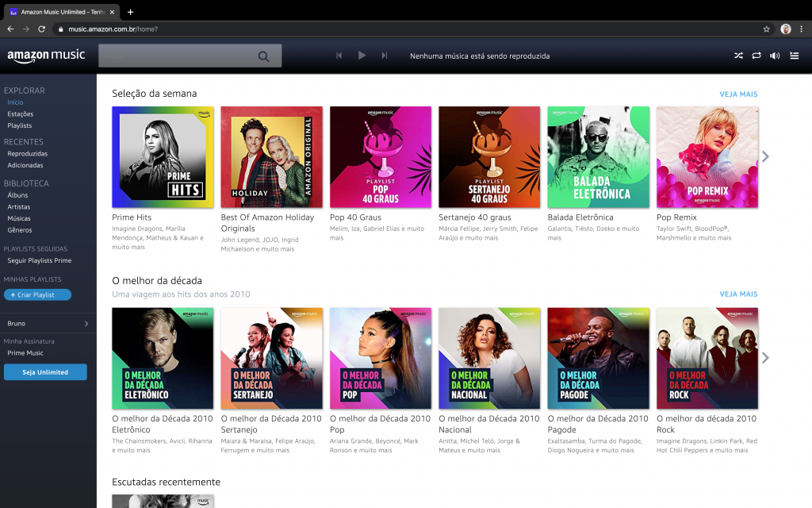Open O melhor da Década Eletrônico cover

[x=163, y=358]
